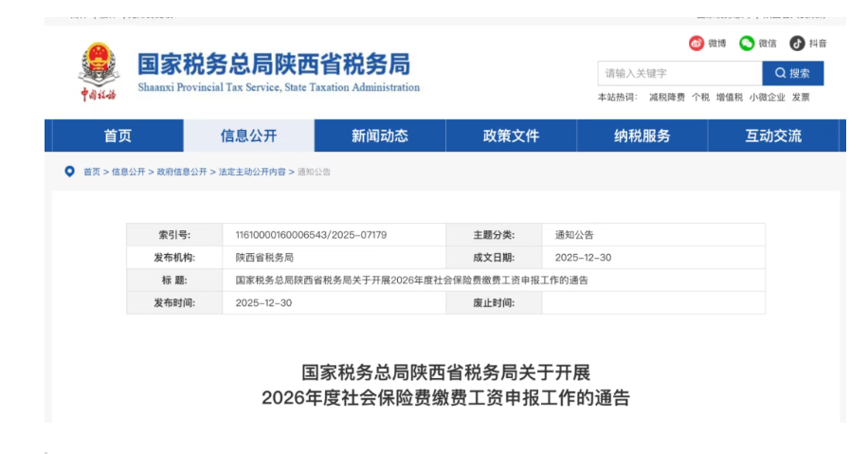
Task: Click the 废止时间 label cell
Action: pos(494,303)
